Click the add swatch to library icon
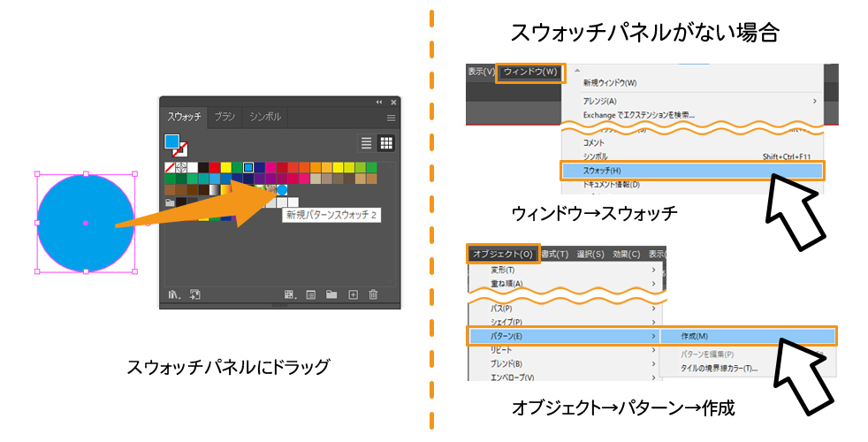The width and height of the screenshot is (868, 442). 194,294
